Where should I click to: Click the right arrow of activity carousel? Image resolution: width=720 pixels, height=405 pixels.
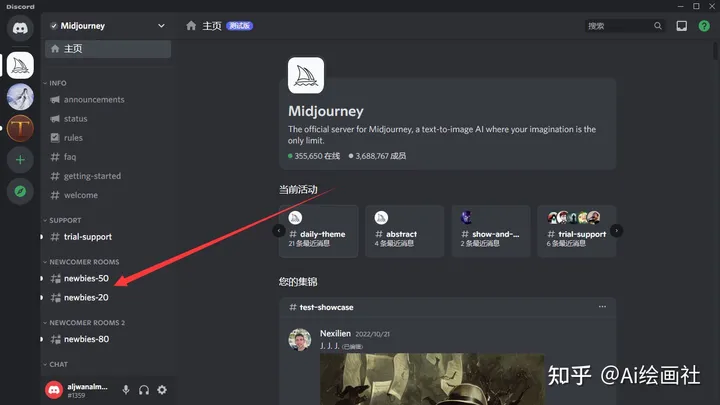tap(617, 230)
